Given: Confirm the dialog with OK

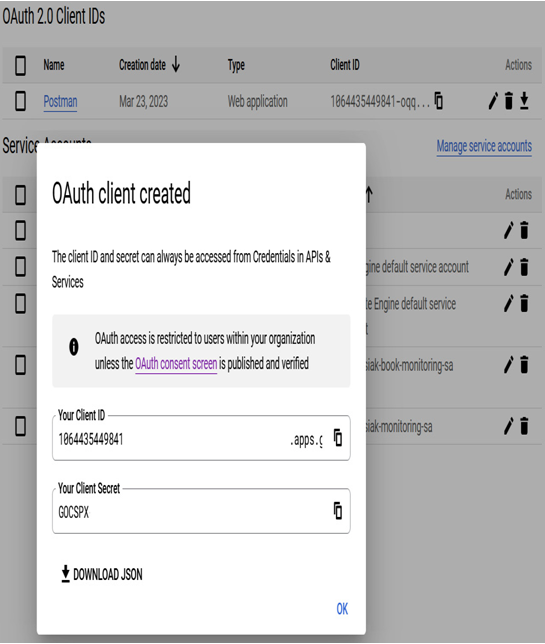Looking at the screenshot, I should tap(342, 609).
